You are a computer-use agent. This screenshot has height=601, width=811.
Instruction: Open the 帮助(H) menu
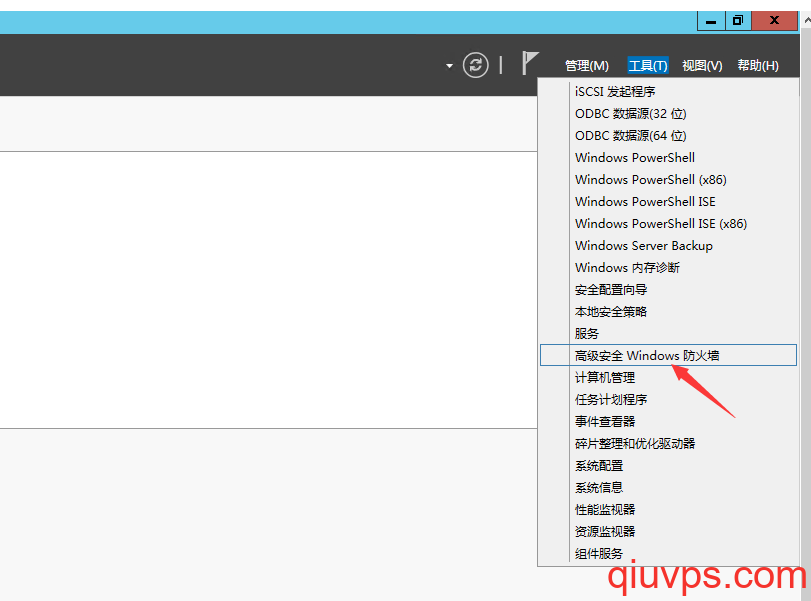(x=758, y=66)
